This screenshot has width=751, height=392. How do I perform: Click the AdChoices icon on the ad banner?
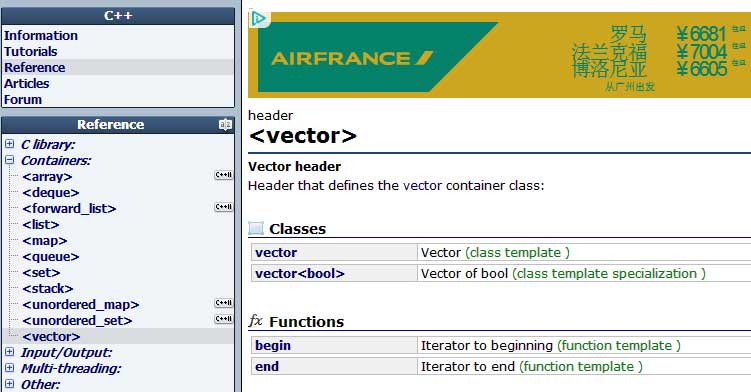[259, 19]
